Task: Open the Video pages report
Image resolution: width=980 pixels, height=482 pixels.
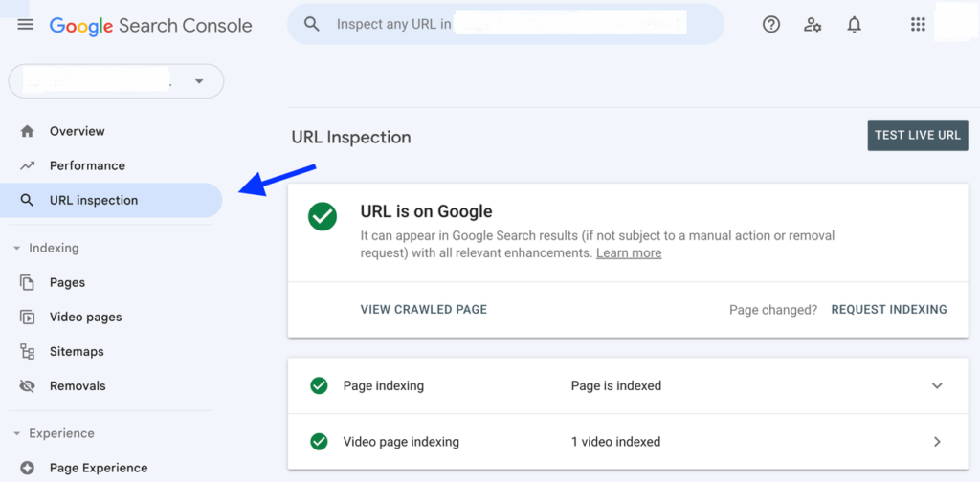Action: (85, 318)
